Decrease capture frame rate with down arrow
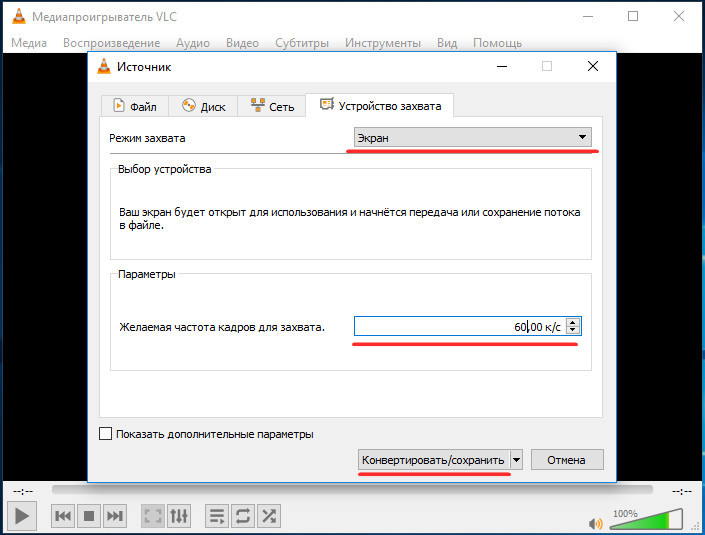 [x=572, y=330]
